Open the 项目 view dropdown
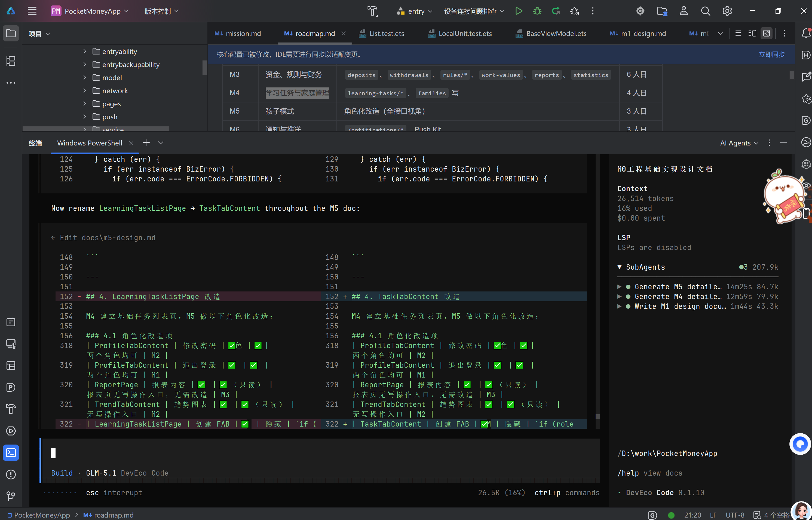This screenshot has height=520, width=812. 39,34
